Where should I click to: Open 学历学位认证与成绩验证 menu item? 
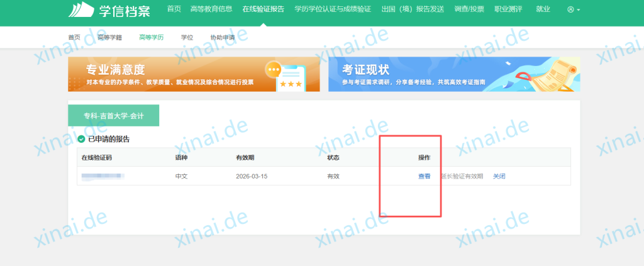(x=333, y=9)
